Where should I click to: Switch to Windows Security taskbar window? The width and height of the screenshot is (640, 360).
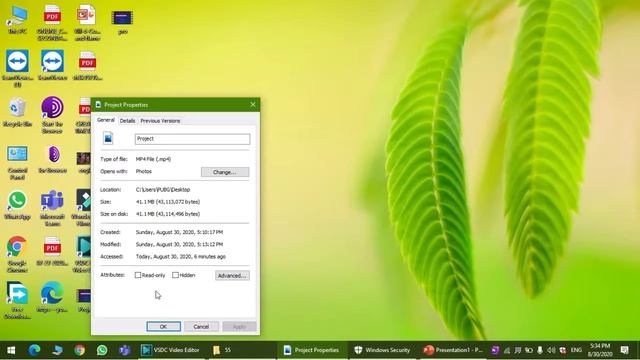(382, 350)
